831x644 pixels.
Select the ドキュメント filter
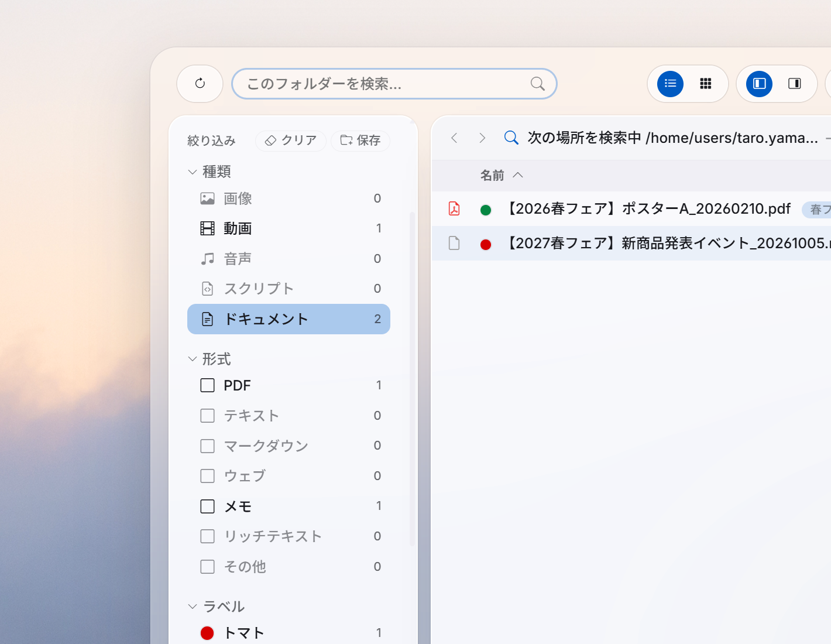click(x=289, y=319)
